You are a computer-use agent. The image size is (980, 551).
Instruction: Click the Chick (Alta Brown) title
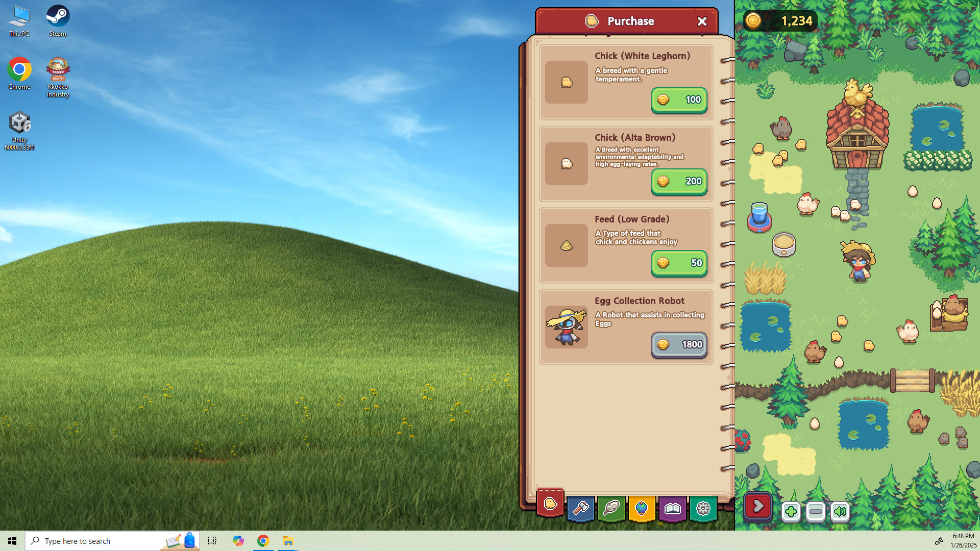[x=635, y=138]
